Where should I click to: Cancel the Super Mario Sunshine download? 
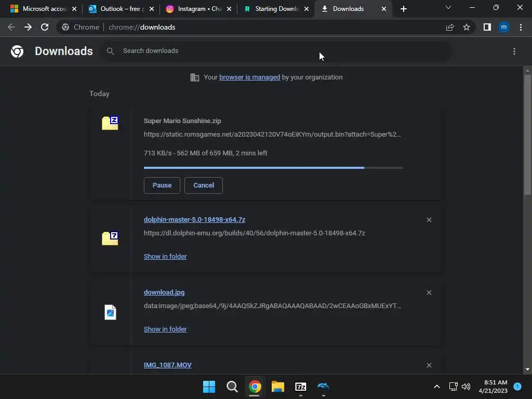[x=204, y=185]
